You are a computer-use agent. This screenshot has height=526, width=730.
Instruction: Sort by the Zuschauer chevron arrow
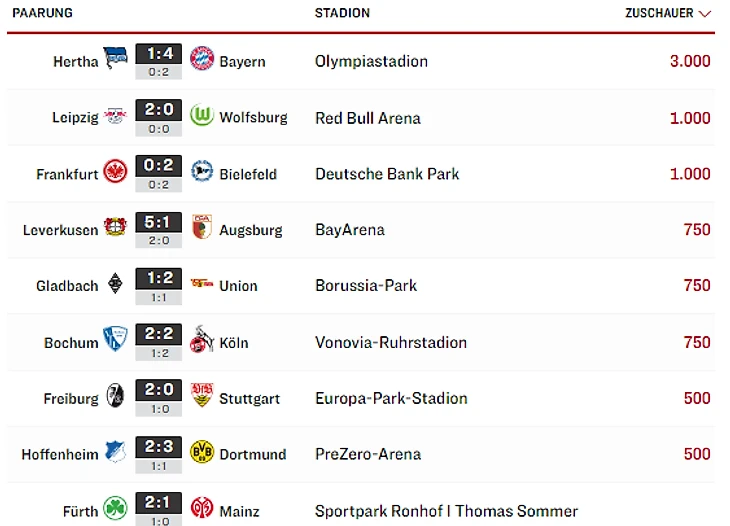coord(705,14)
